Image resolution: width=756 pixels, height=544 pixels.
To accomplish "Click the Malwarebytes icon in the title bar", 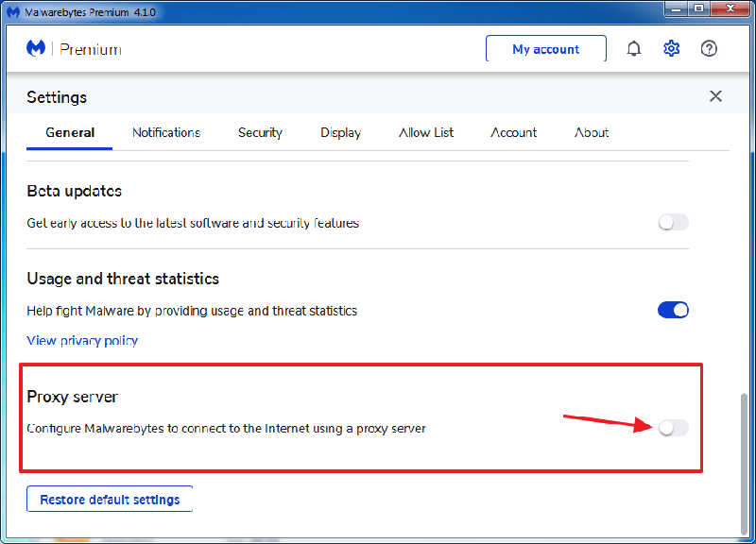I will (13, 9).
